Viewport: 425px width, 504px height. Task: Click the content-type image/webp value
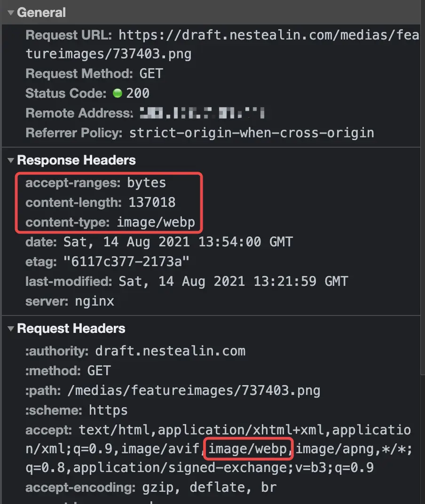[156, 222]
